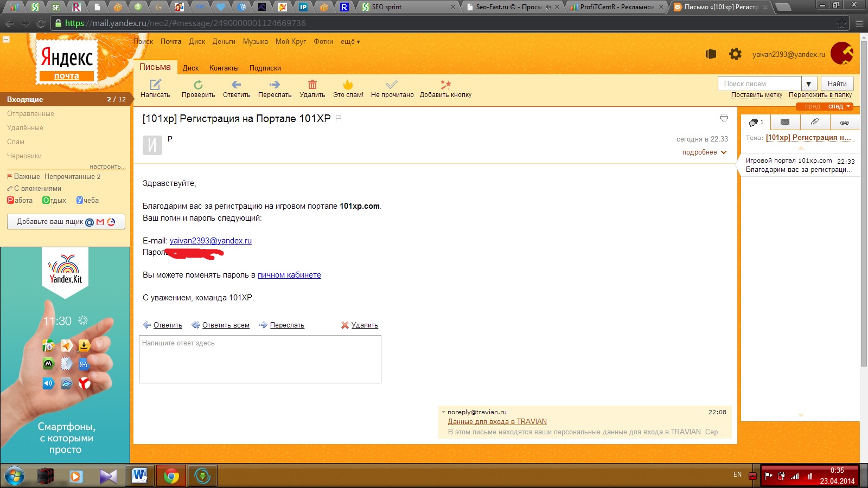Toggle the important flag next to subject
Screen dimensions: 868x488
tap(339, 118)
